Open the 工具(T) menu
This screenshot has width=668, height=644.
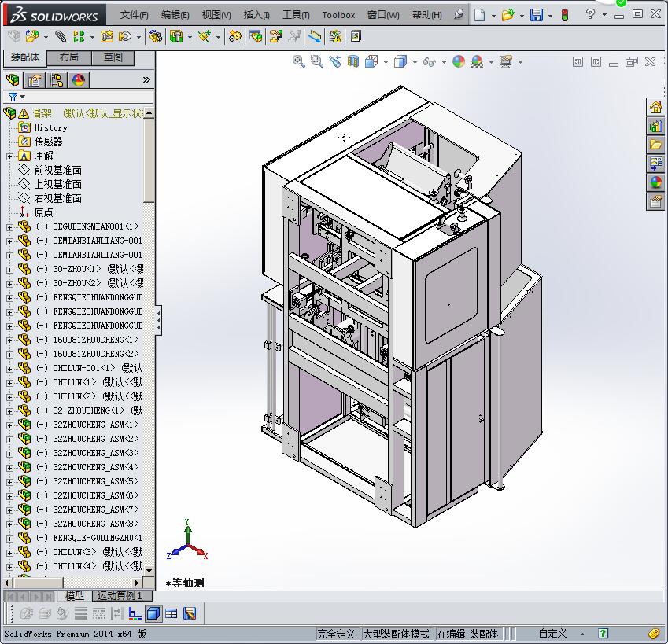[296, 15]
